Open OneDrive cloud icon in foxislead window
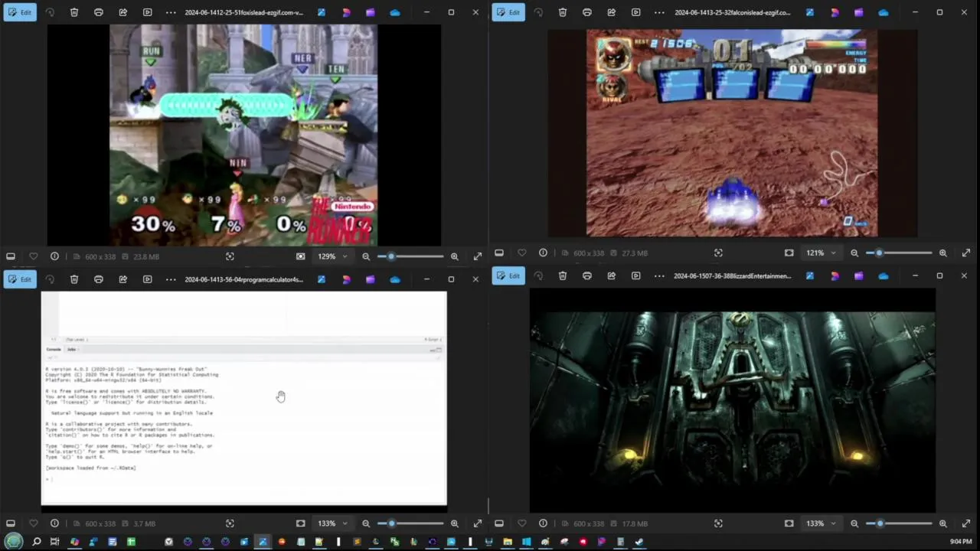980x551 pixels. click(x=395, y=12)
